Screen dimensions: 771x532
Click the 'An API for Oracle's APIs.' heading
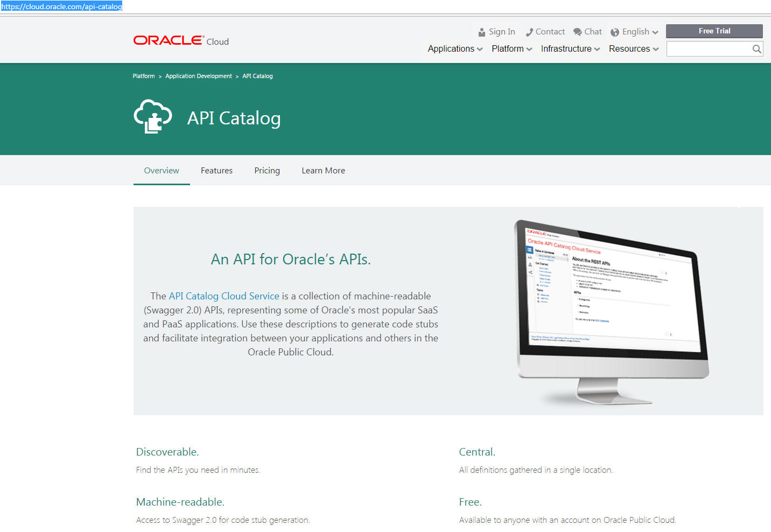pyautogui.click(x=291, y=259)
